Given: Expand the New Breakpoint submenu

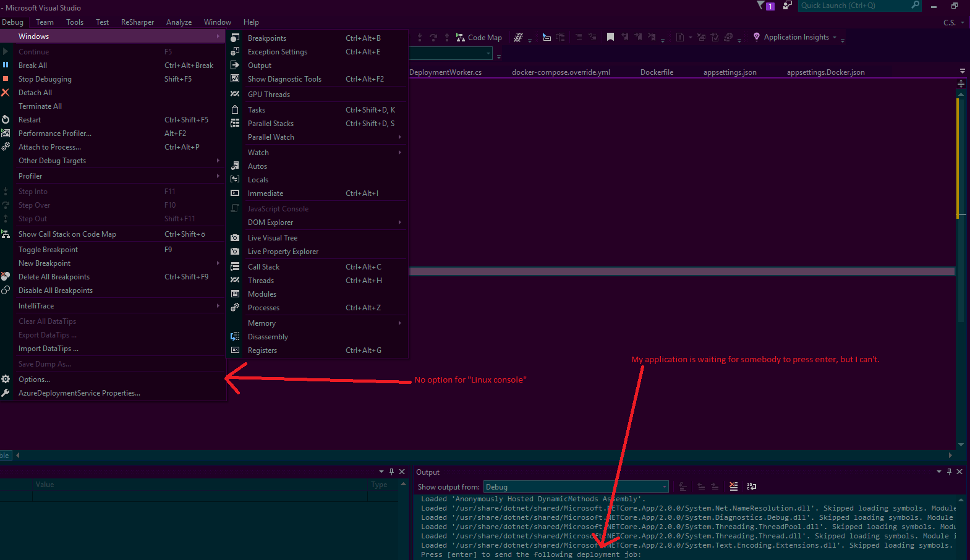Looking at the screenshot, I should (113, 263).
